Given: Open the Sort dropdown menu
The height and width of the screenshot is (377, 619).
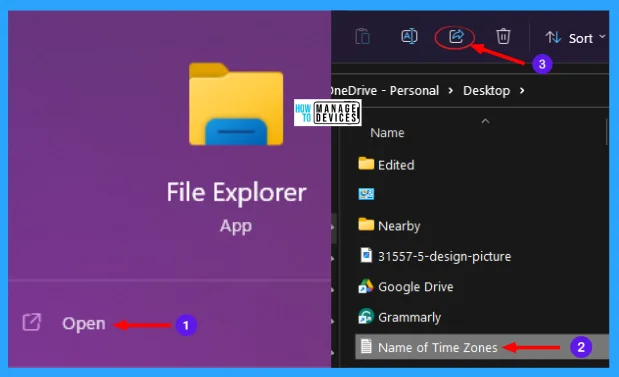Looking at the screenshot, I should pyautogui.click(x=576, y=38).
